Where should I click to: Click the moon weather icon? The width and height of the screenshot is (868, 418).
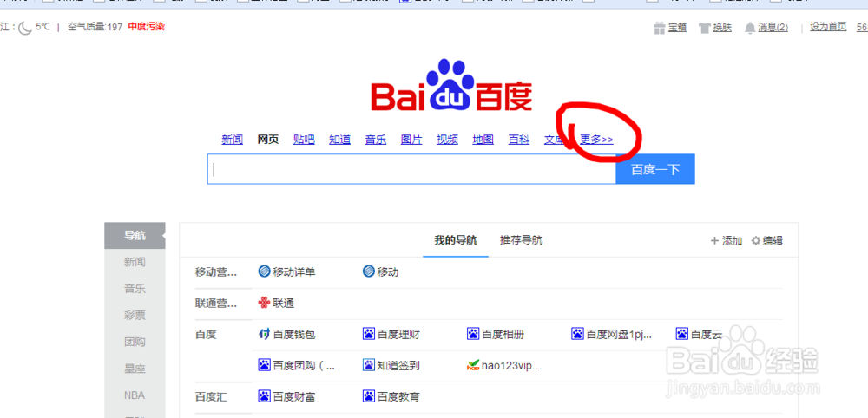25,28
